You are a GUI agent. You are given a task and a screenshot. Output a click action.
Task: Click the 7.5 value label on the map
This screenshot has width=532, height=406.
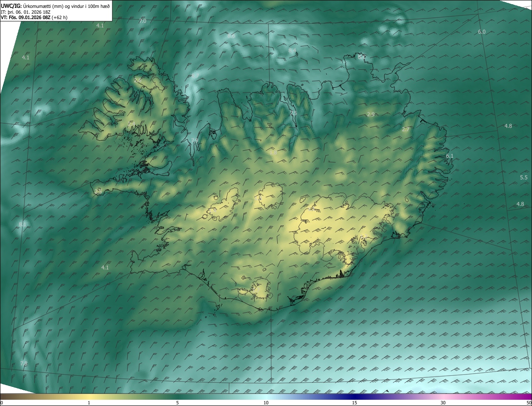click(293, 113)
